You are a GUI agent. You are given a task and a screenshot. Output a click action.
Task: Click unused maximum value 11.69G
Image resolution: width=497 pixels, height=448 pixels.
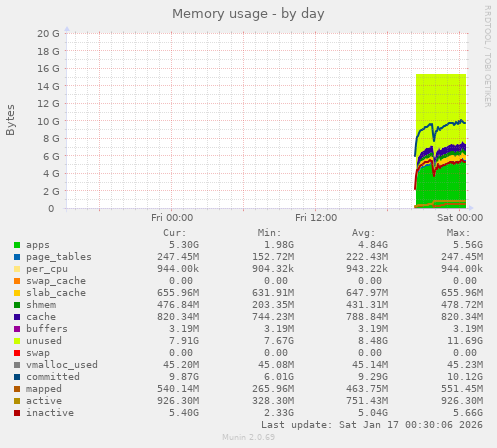pyautogui.click(x=465, y=341)
